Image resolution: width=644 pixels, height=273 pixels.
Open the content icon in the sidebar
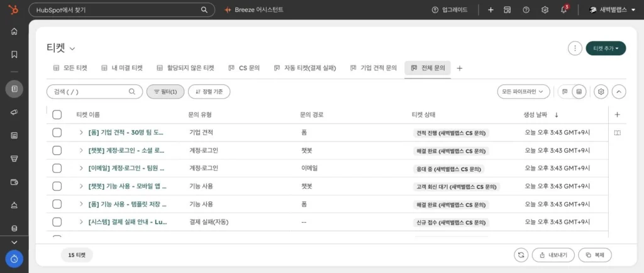coord(14,135)
